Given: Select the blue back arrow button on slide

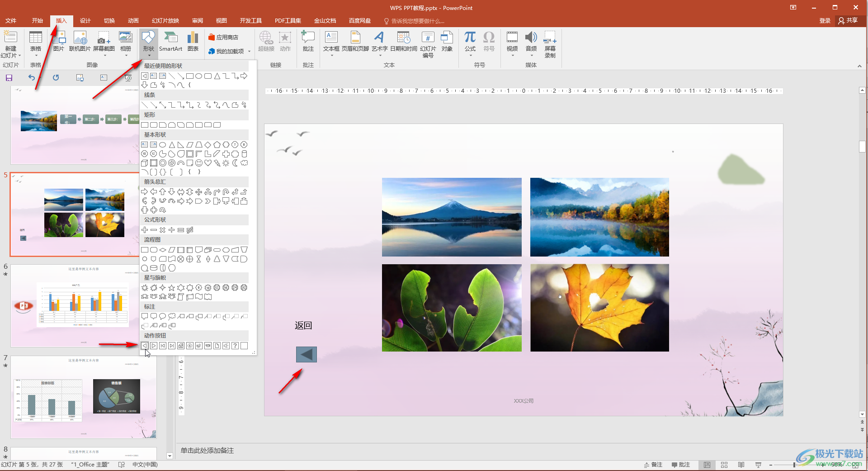Looking at the screenshot, I should click(307, 354).
